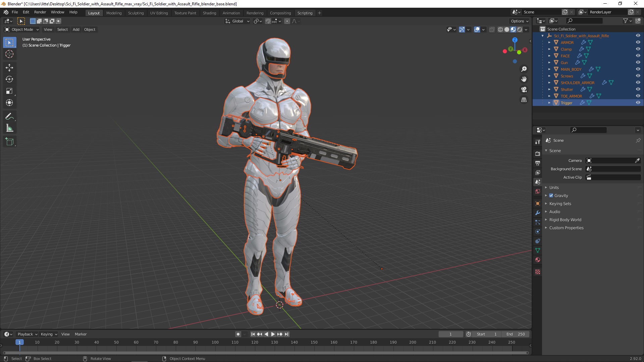Toggle the camera view icon
644x362 pixels.
[524, 89]
